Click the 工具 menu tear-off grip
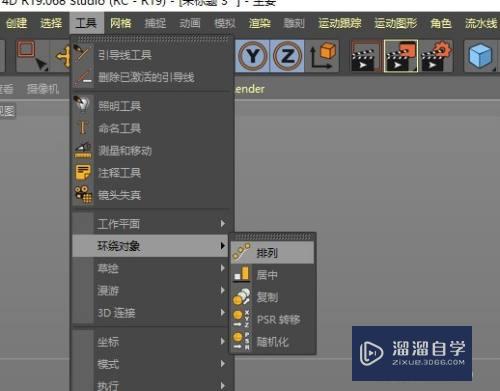This screenshot has width=500, height=391. [x=152, y=39]
